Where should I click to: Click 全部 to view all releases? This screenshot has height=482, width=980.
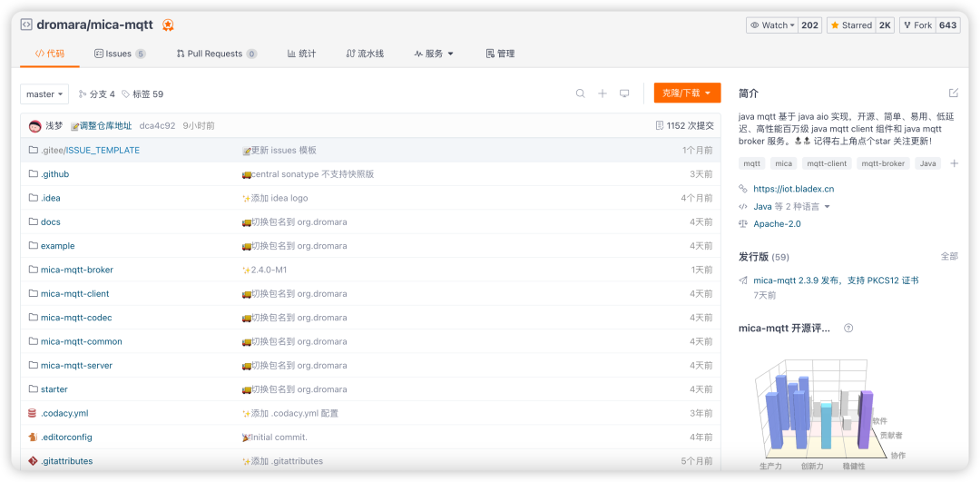click(949, 256)
